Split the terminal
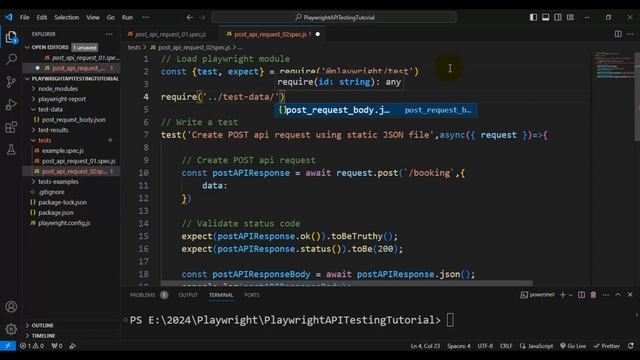640x360 pixels. coord(581,295)
